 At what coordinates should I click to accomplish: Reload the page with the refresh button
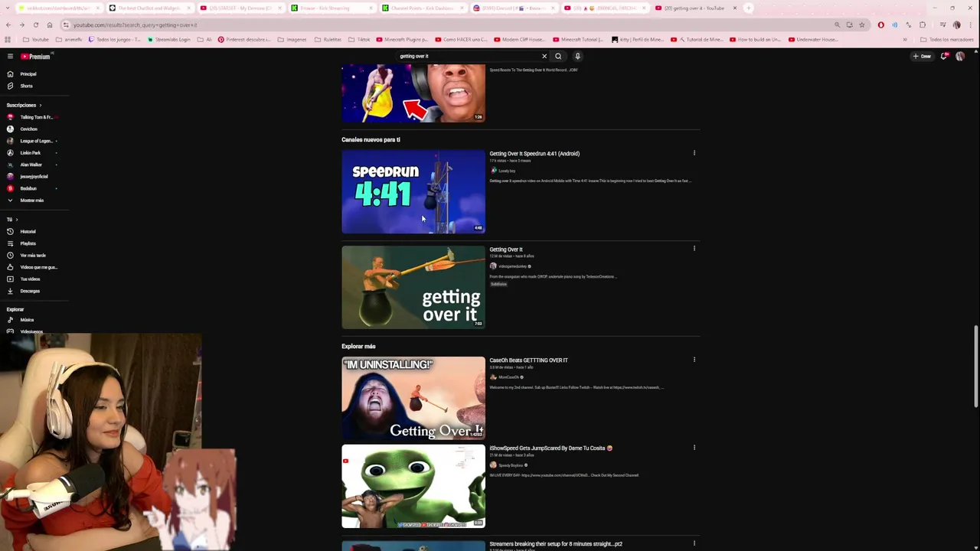[35, 25]
